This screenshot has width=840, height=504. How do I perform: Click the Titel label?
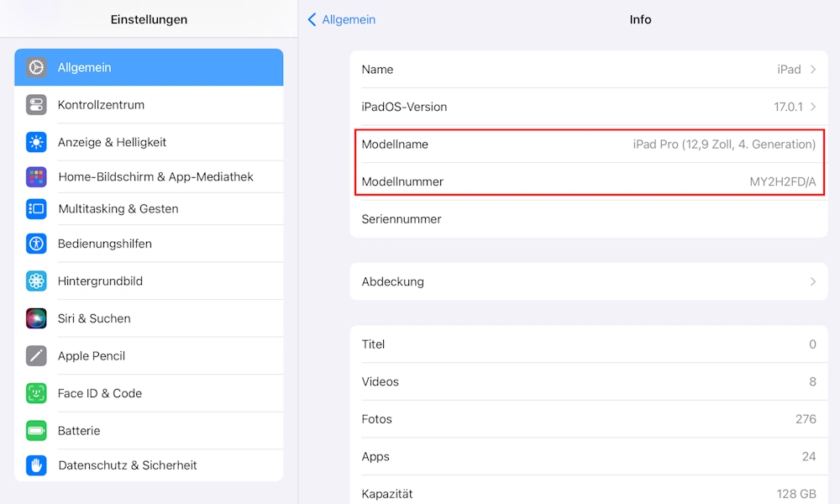point(374,344)
